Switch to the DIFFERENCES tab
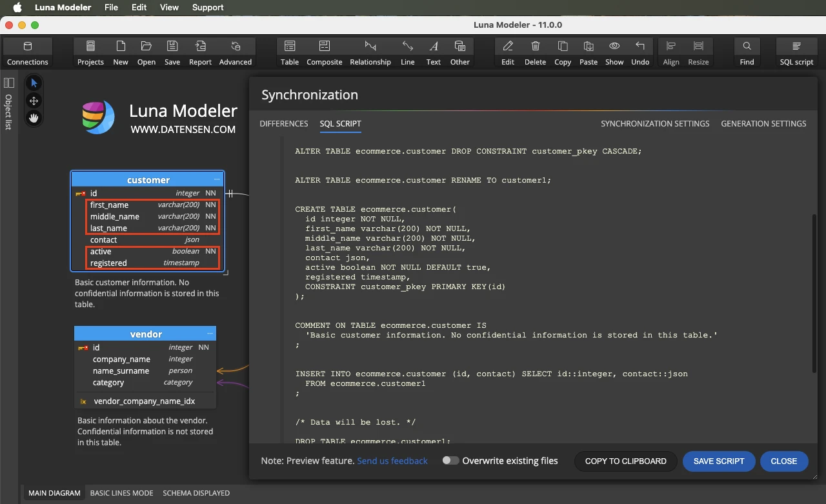Viewport: 826px width, 504px height. [284, 123]
